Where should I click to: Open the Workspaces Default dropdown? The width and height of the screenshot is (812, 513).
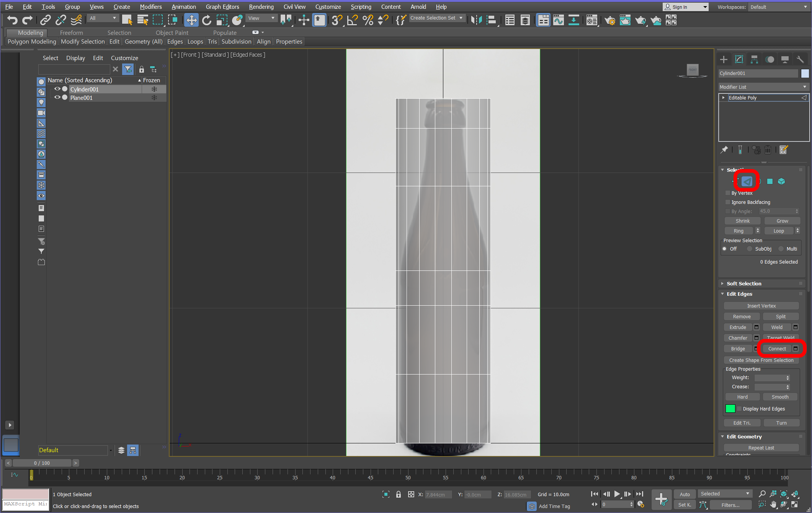tap(779, 7)
